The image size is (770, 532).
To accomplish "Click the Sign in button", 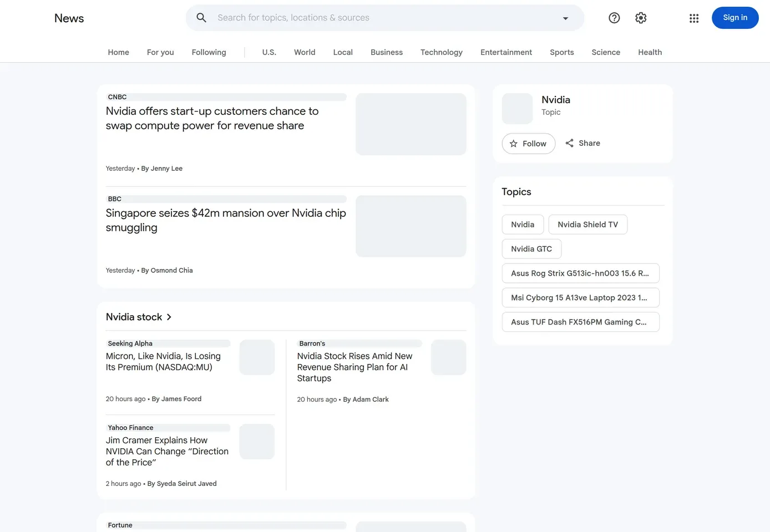I will tap(735, 18).
